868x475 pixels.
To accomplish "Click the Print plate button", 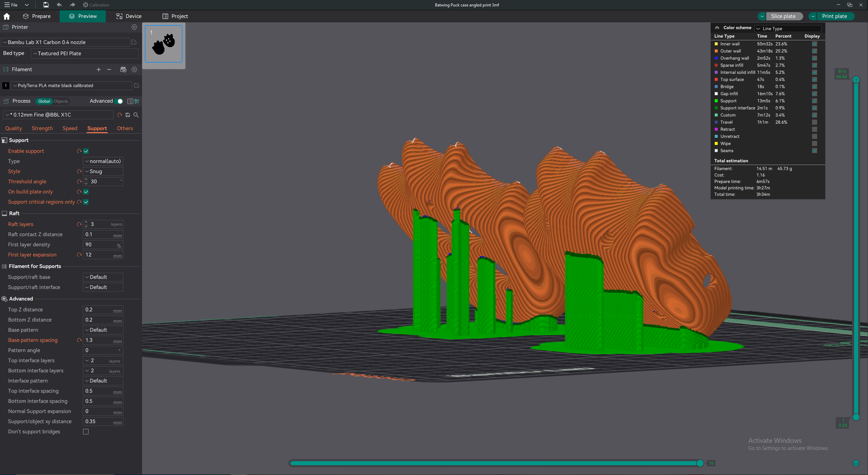I will pyautogui.click(x=834, y=16).
